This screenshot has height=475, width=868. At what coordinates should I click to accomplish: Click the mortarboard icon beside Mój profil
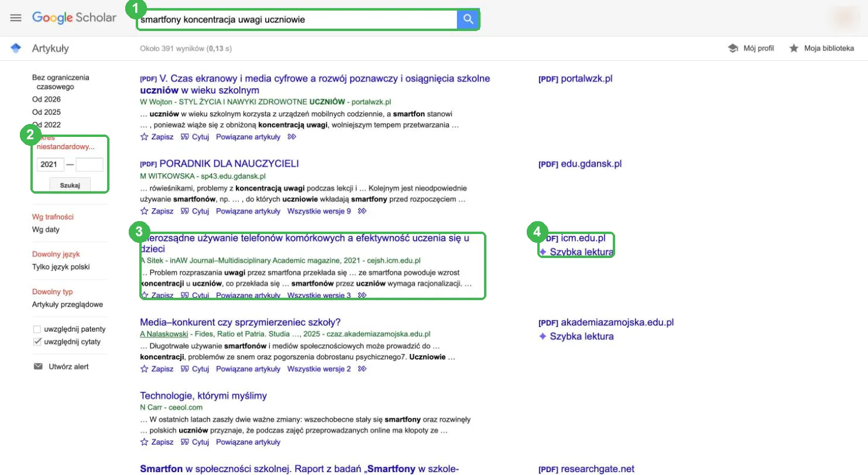coord(733,48)
